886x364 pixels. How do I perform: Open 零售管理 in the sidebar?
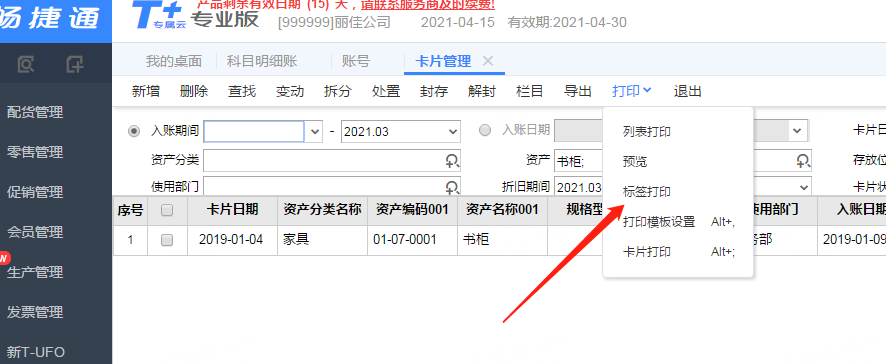pyautogui.click(x=35, y=152)
